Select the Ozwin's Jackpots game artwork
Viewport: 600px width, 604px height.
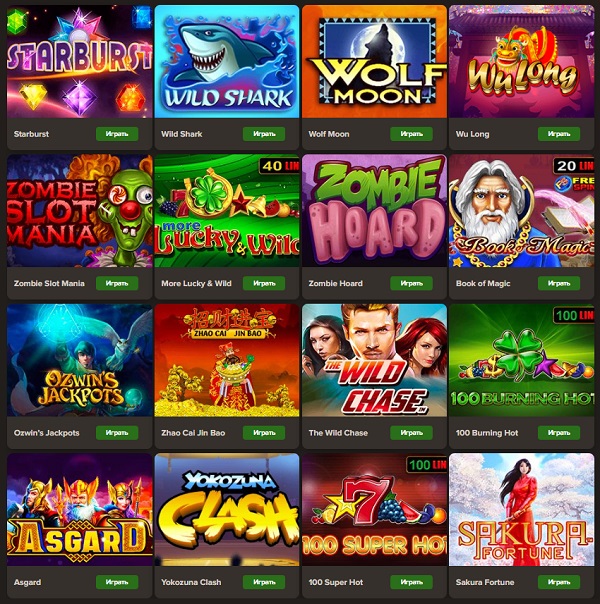click(x=80, y=360)
